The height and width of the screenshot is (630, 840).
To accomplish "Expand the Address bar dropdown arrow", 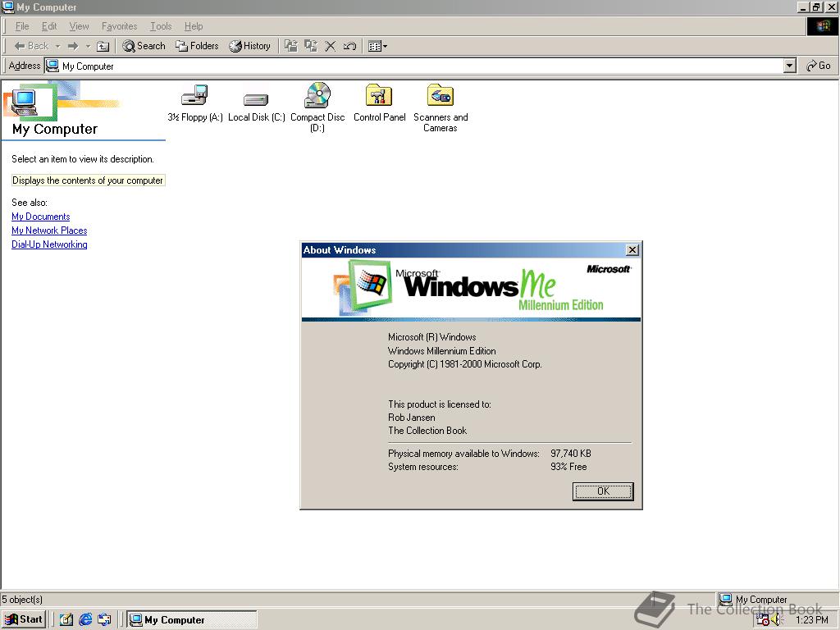I will [789, 66].
